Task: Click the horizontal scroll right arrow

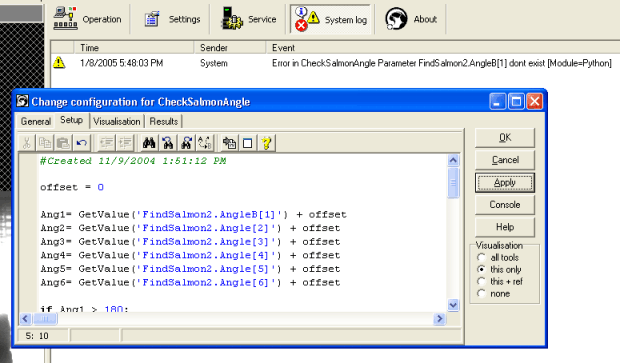Action: [x=439, y=319]
